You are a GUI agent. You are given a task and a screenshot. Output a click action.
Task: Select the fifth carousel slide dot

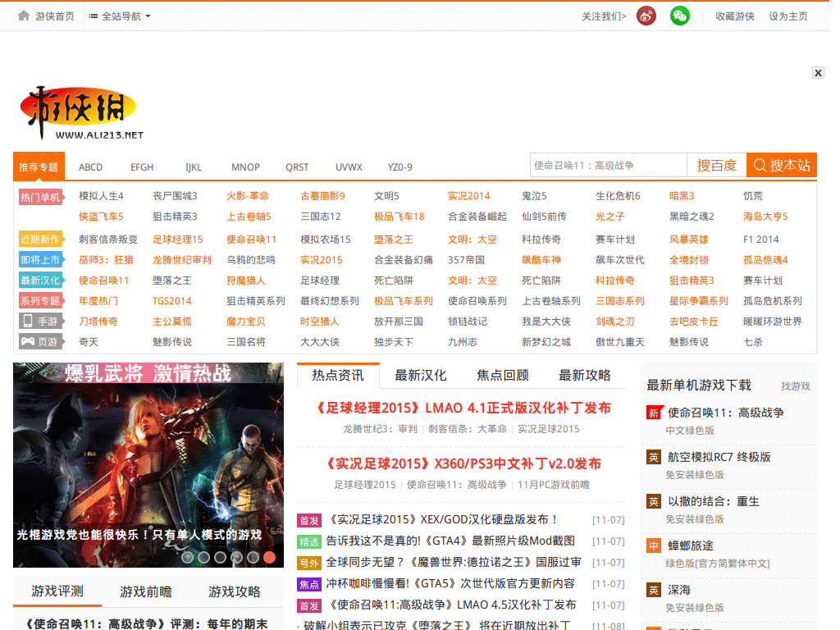coord(253,558)
